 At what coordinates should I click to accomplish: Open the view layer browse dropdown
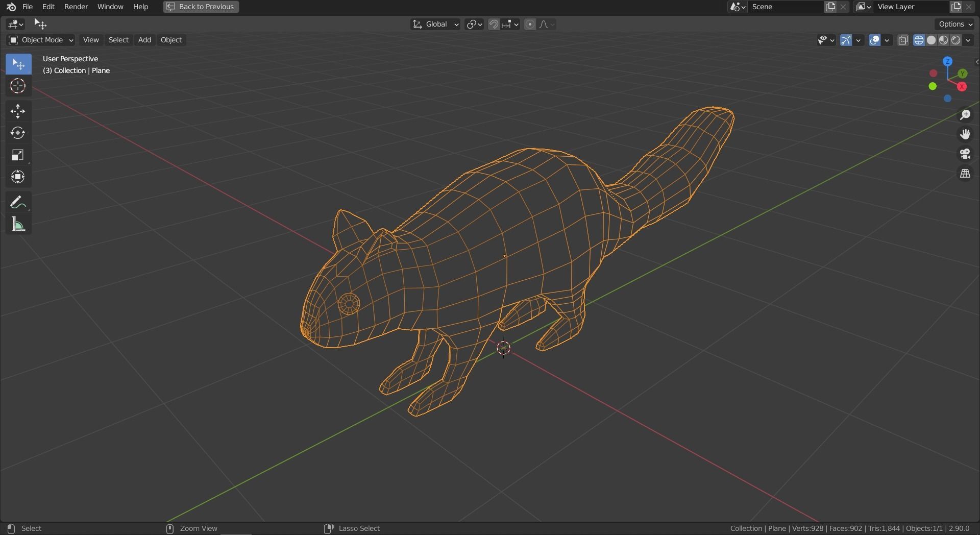point(863,7)
